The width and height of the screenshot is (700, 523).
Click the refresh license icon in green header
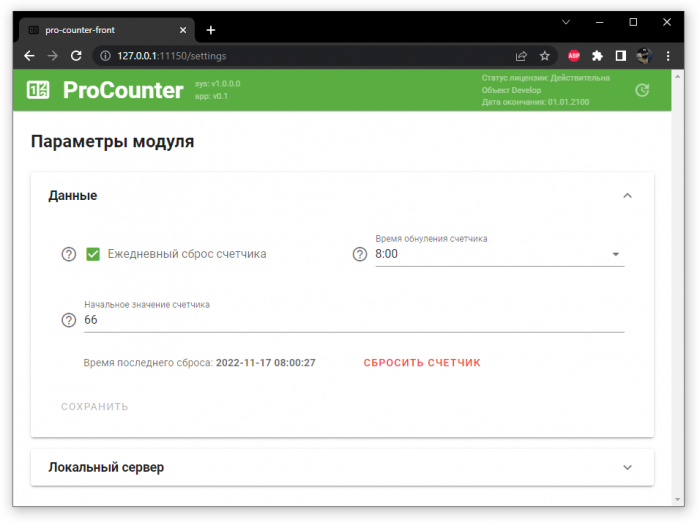click(x=642, y=90)
